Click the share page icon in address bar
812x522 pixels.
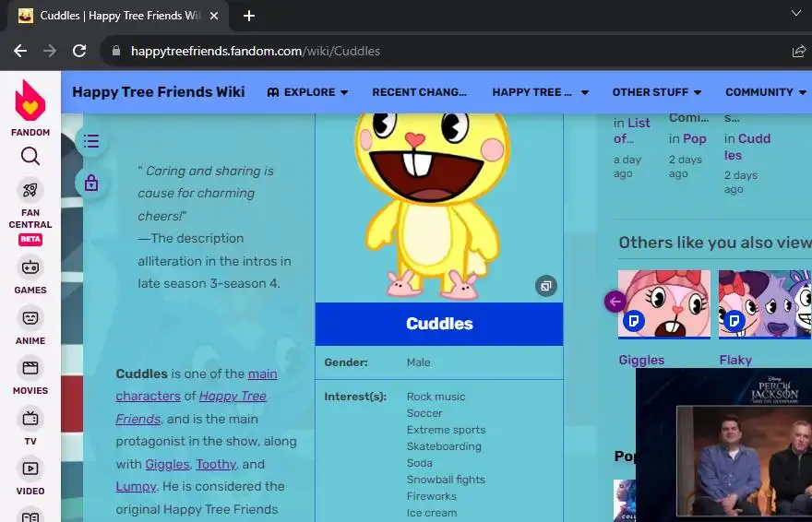(x=798, y=52)
